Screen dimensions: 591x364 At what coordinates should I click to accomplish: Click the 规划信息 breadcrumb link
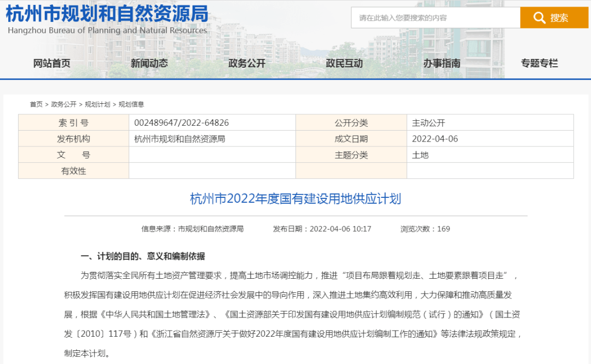click(131, 104)
